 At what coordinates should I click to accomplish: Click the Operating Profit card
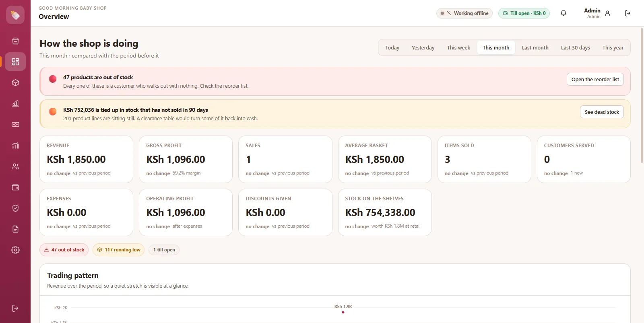[186, 212]
